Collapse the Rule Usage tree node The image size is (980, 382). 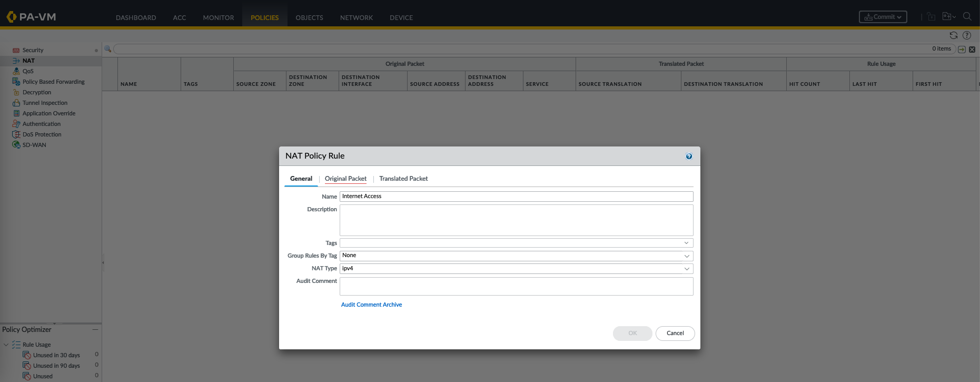6,345
